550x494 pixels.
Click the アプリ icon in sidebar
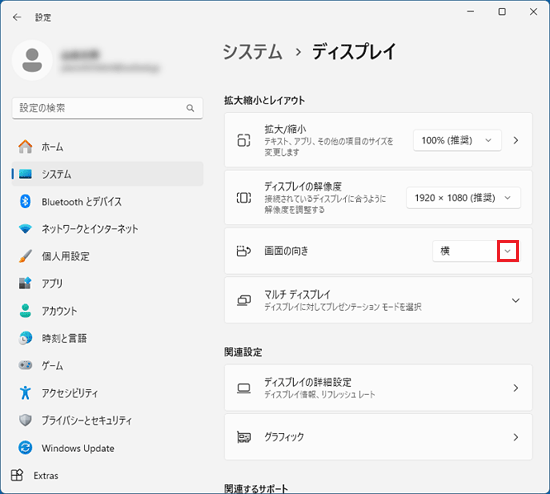[x=25, y=283]
